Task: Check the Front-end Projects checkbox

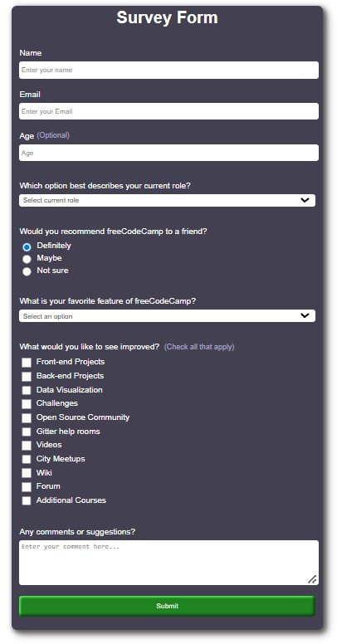Action: point(27,362)
